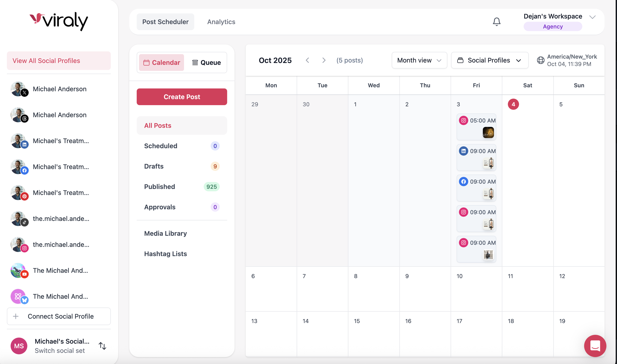Open the Social Profiles filter dropdown
Viewport: 617px width, 364px height.
(x=489, y=60)
